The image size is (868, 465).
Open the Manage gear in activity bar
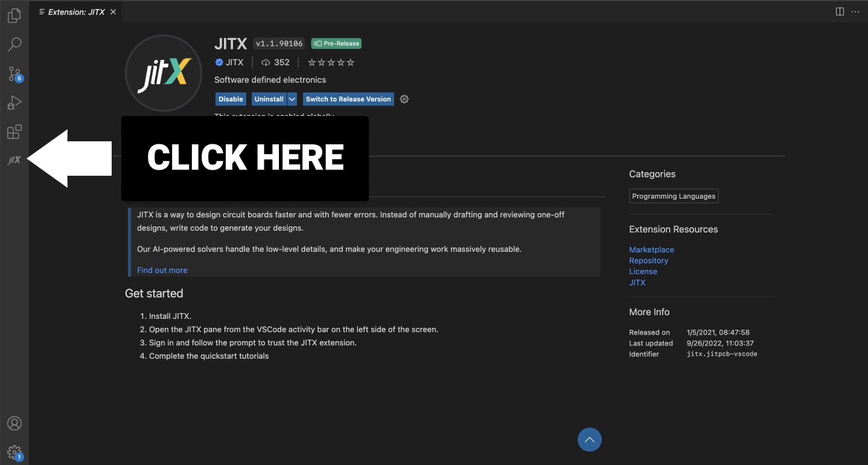[x=14, y=452]
